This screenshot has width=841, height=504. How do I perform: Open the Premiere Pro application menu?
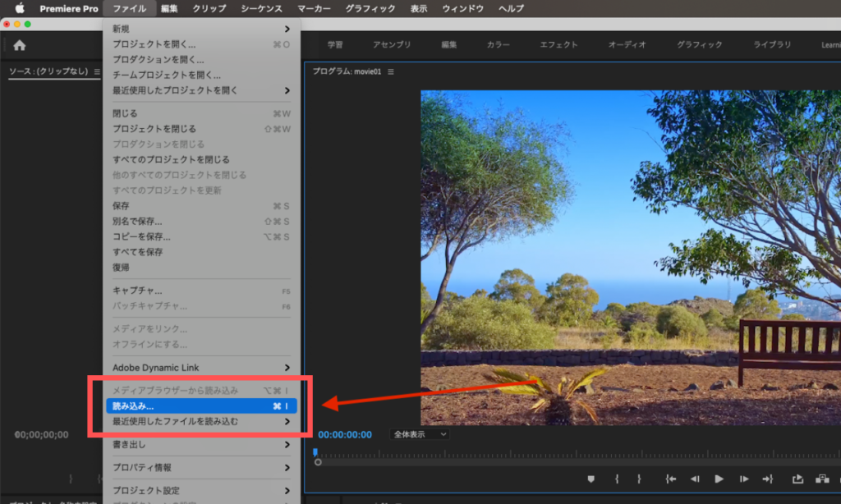[69, 8]
